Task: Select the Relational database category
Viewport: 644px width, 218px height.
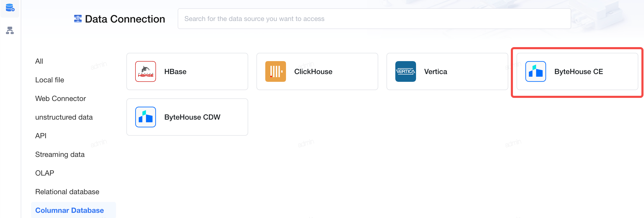Action: (x=67, y=192)
